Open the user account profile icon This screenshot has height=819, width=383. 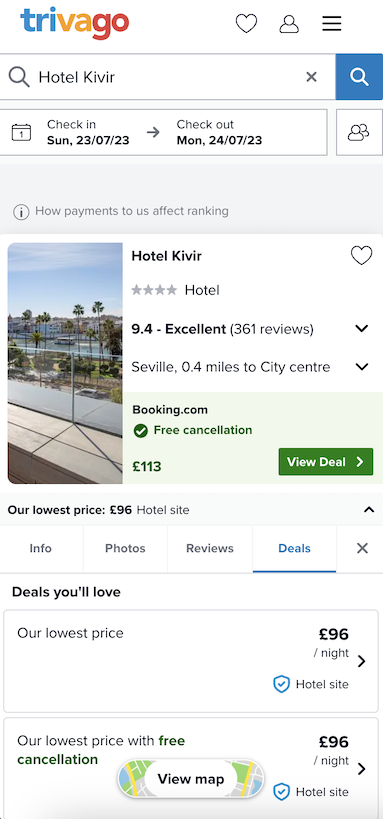click(289, 24)
